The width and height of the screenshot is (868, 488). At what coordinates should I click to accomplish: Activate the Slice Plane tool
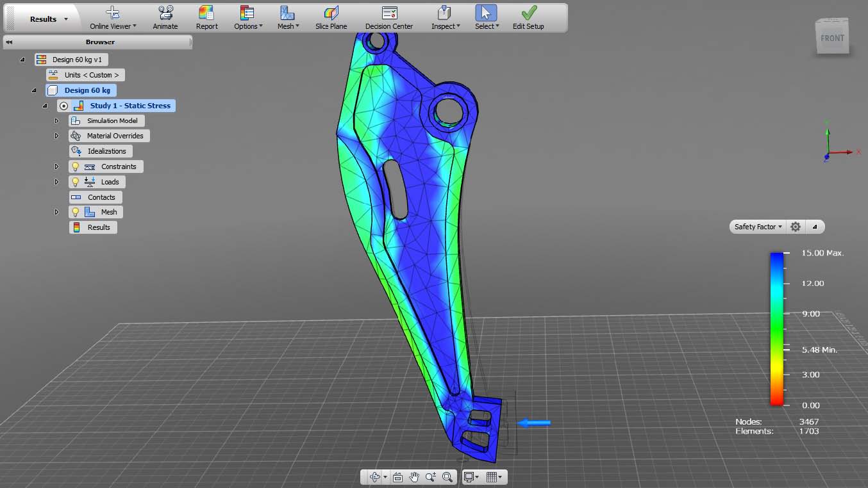(331, 18)
